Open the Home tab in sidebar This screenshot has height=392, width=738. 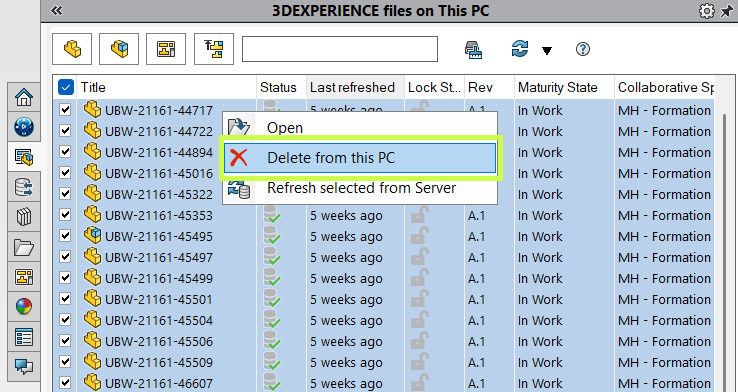(24, 97)
